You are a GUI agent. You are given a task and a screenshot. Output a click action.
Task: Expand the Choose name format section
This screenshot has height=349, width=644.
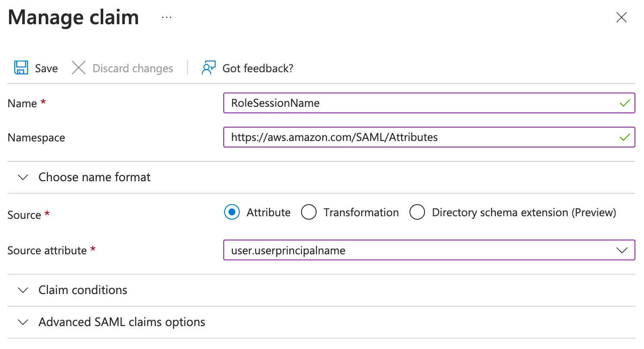(94, 177)
